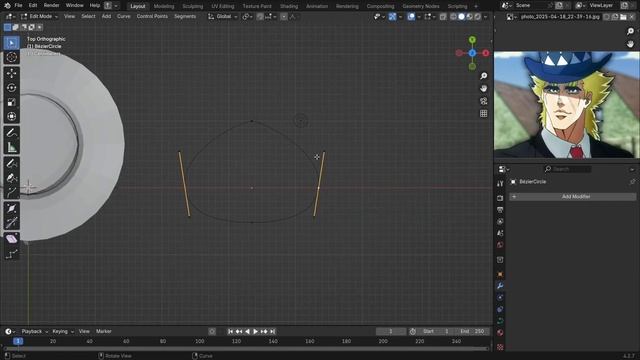Toggle camera view icon in viewport
640x360 pixels.
484,101
